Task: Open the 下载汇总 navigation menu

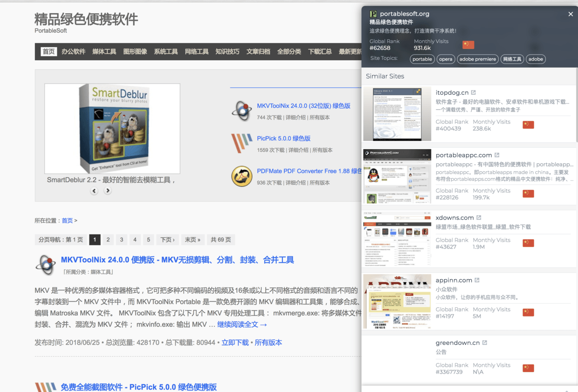Action: click(x=320, y=52)
